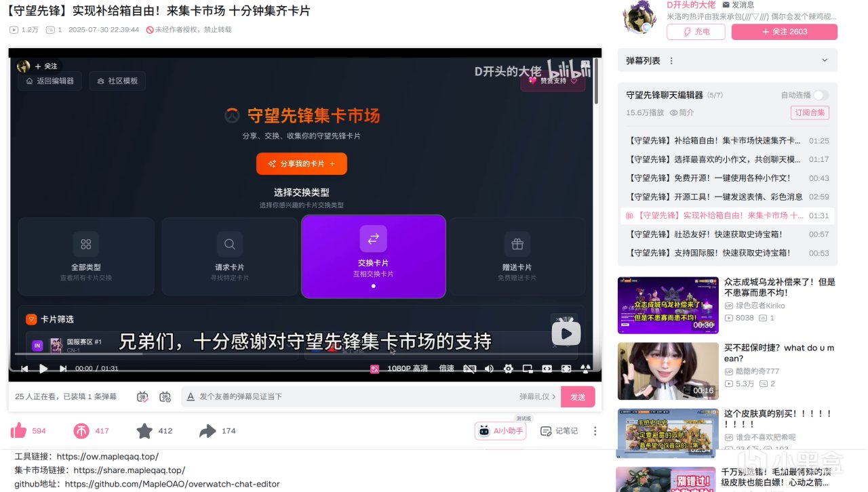
Task: Open danmaku font style A icon
Action: coord(191,396)
